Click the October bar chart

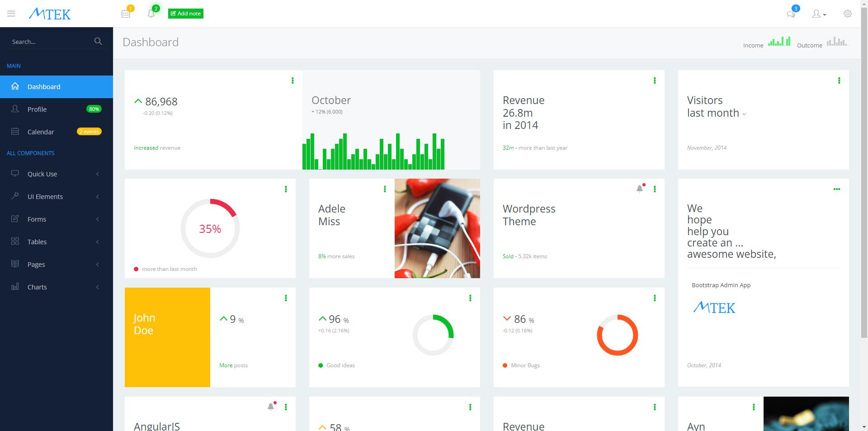click(373, 152)
